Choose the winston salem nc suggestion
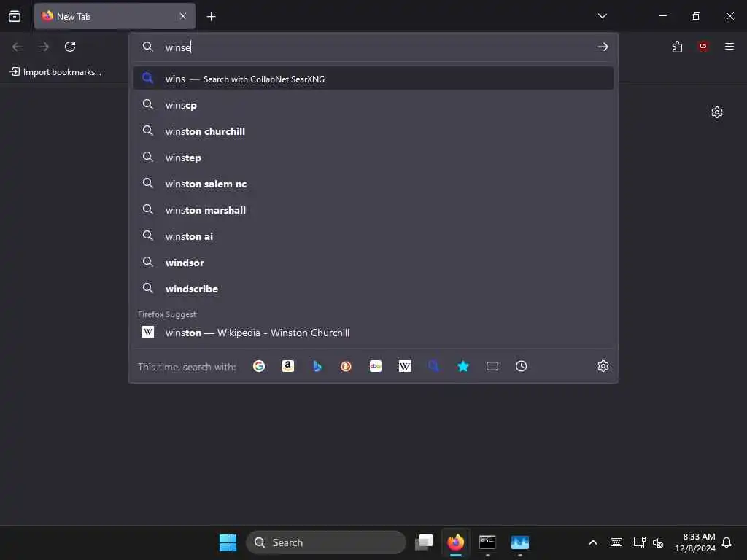Viewport: 747px width, 560px height. (373, 184)
